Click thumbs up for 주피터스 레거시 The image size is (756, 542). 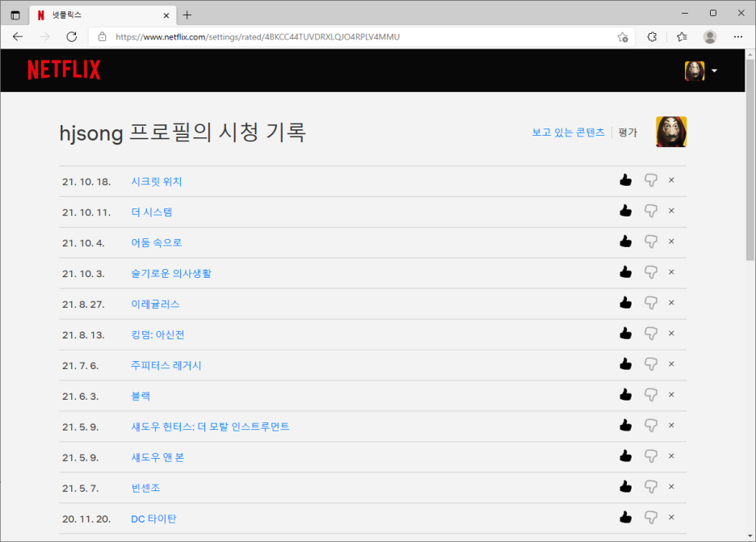(x=625, y=364)
